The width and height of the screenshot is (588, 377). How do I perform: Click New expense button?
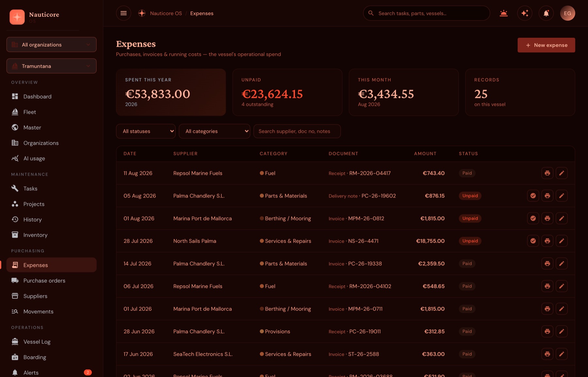[546, 45]
